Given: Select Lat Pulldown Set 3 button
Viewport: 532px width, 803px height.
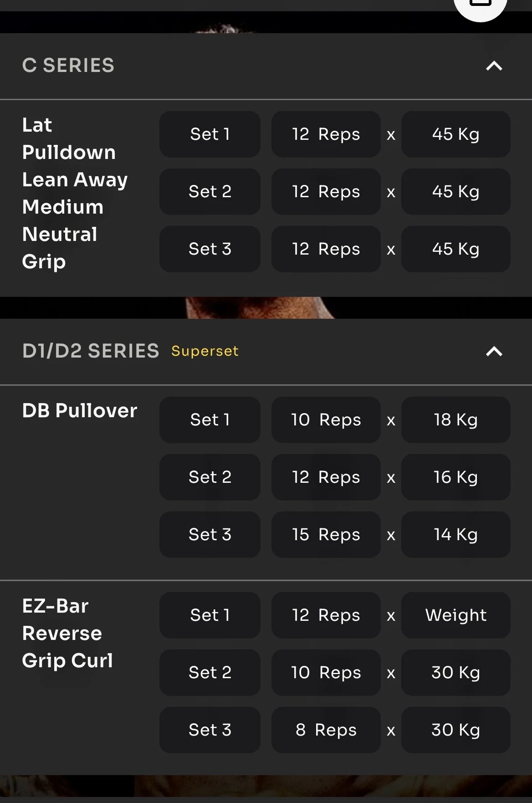Looking at the screenshot, I should click(210, 249).
